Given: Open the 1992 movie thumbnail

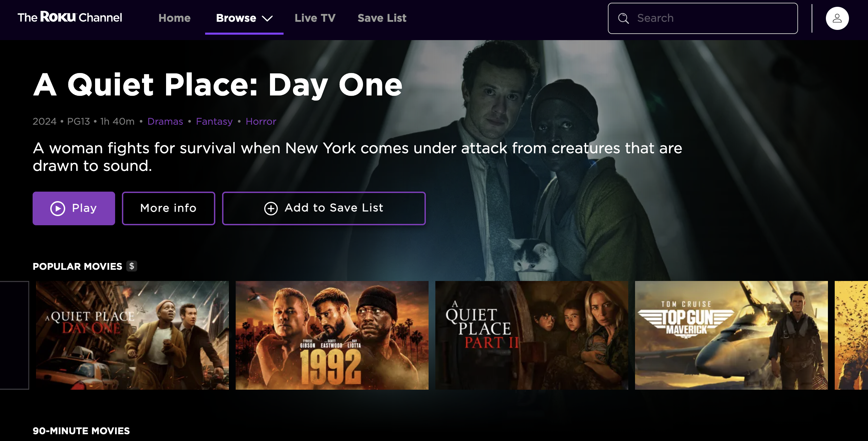Looking at the screenshot, I should point(332,335).
